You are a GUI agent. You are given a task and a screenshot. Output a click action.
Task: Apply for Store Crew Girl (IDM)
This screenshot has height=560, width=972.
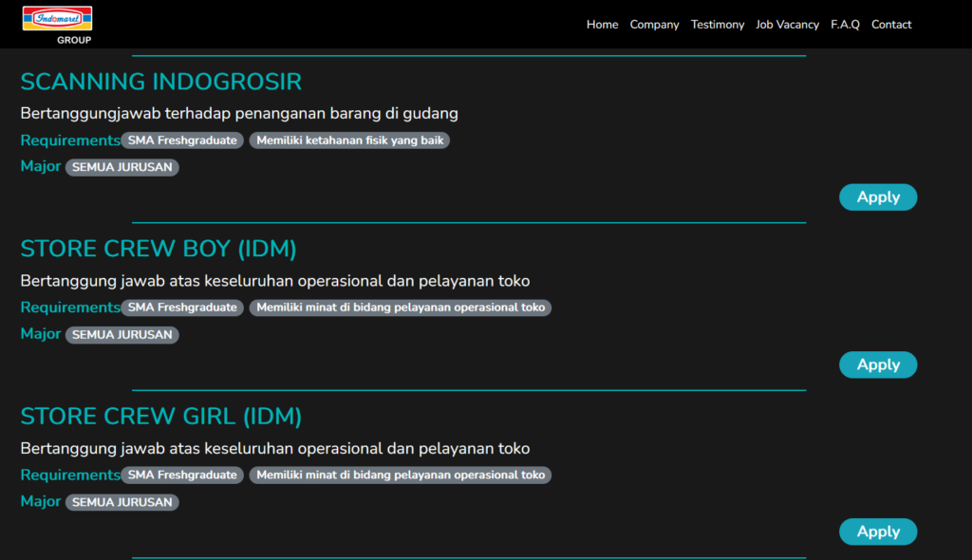(x=878, y=532)
